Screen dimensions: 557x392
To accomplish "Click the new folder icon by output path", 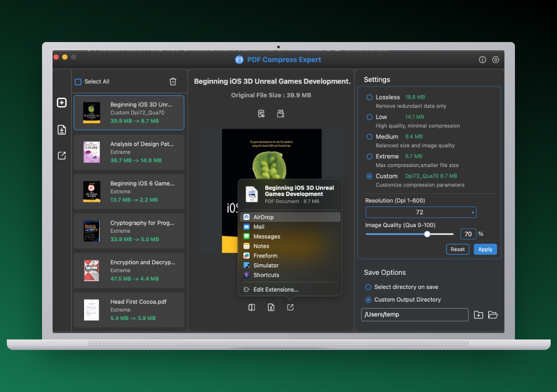I will coord(478,315).
